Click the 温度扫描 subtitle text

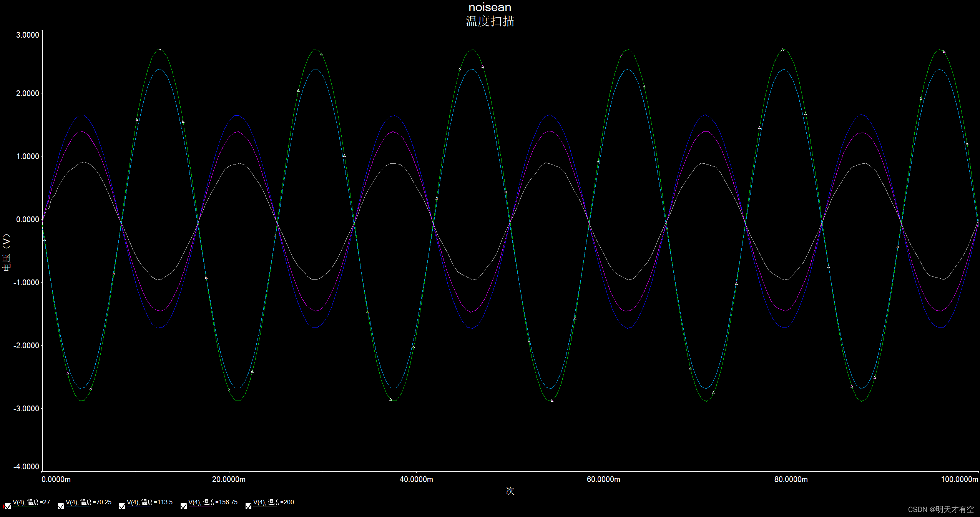(x=490, y=21)
